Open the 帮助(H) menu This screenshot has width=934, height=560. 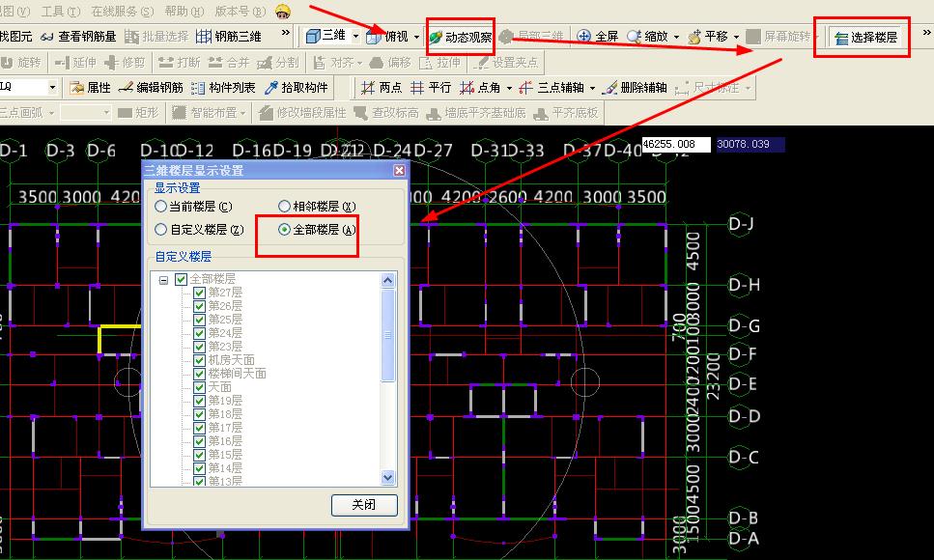pyautogui.click(x=184, y=12)
